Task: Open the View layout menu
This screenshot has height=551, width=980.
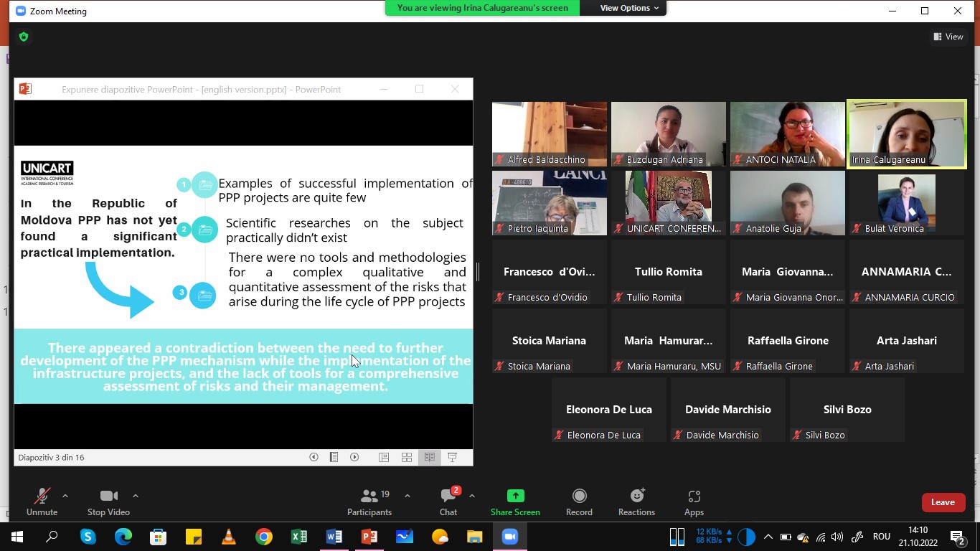Action: [948, 37]
